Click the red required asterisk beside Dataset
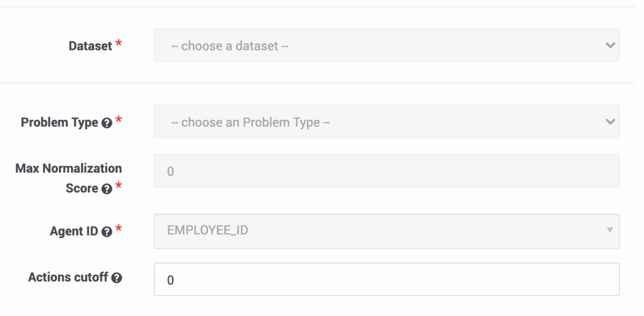Image resolution: width=644 pixels, height=316 pixels. (119, 44)
